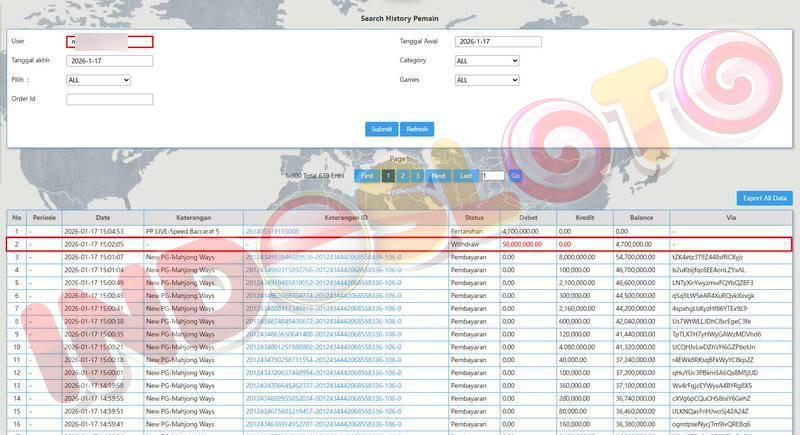Click the Tanggal Awal date field
Viewport: 800px width, 435px height.
[x=497, y=42]
